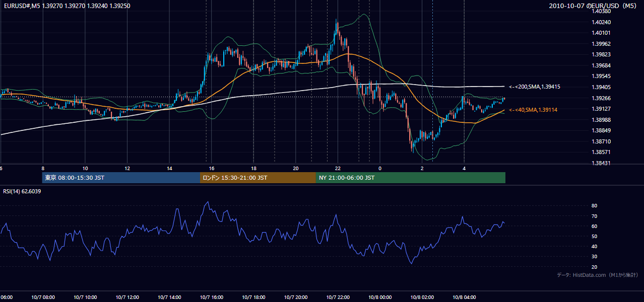This screenshot has height=302, width=644.
Task: Click the NY 21:00-06:00 JST session bar
Action: point(411,178)
